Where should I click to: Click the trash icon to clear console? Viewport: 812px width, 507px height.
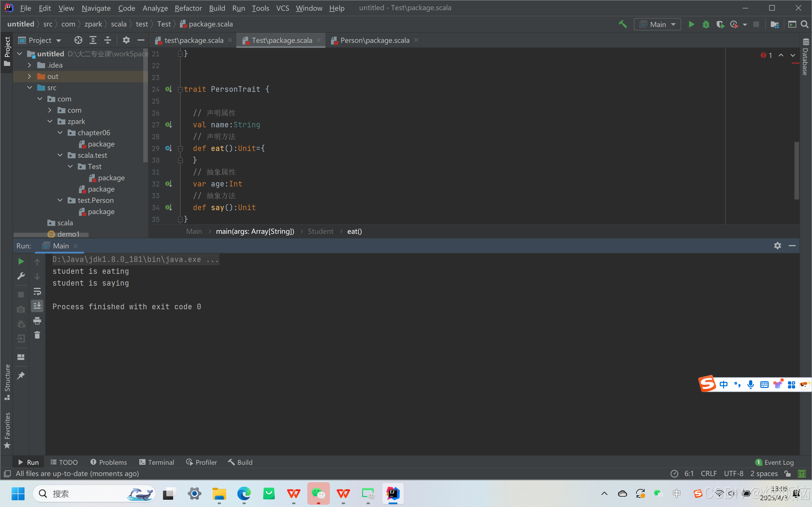coord(37,335)
